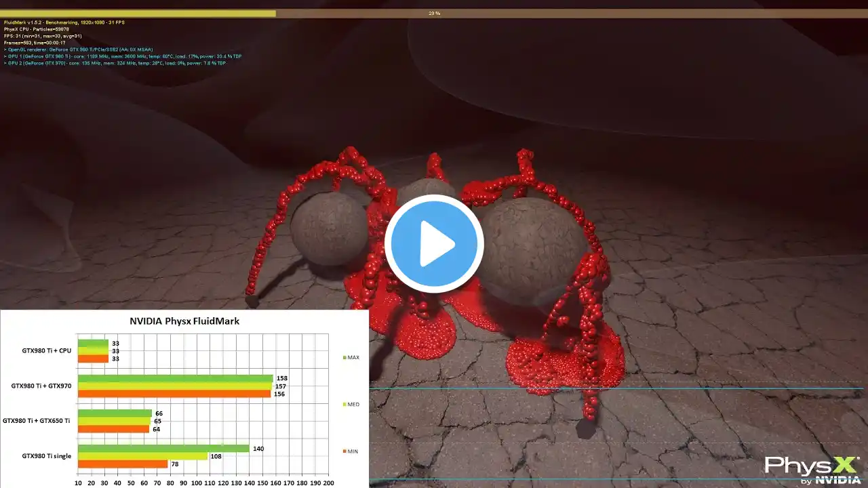Click the "GTX980 Ti + GTX970" chart label
Screen dimensions: 868x488
point(41,386)
